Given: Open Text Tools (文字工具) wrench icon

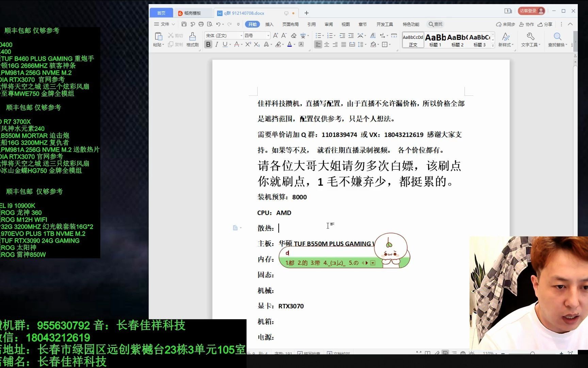Looking at the screenshot, I should pos(530,40).
